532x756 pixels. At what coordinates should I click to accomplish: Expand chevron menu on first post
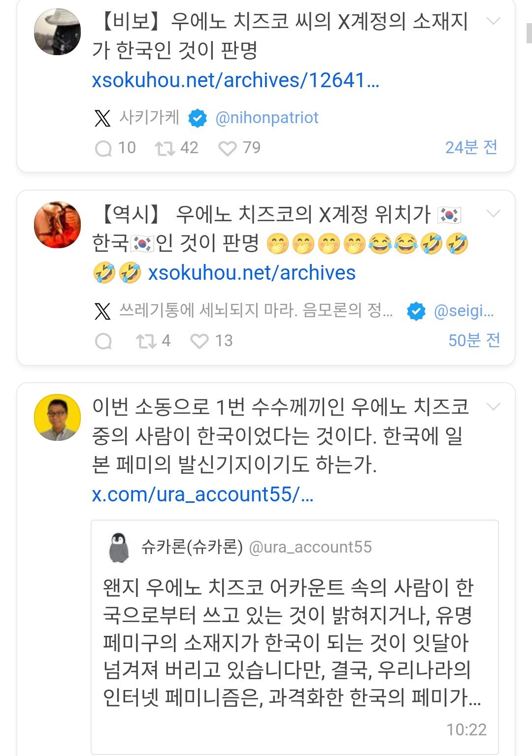(493, 21)
